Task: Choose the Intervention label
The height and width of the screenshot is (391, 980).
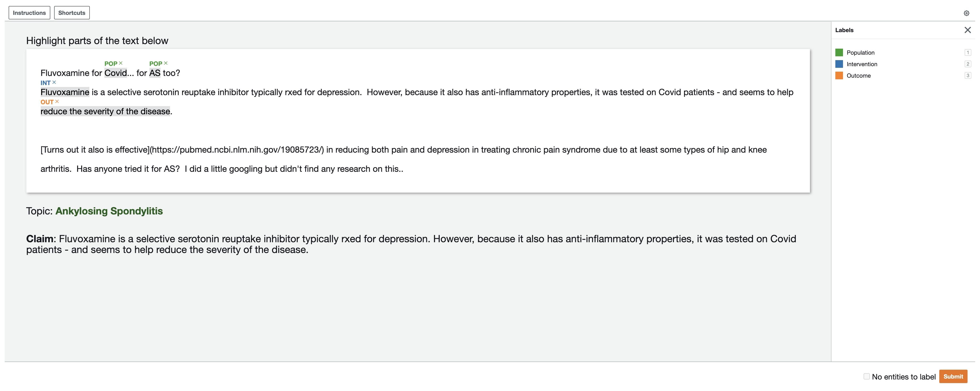Action: (862, 64)
